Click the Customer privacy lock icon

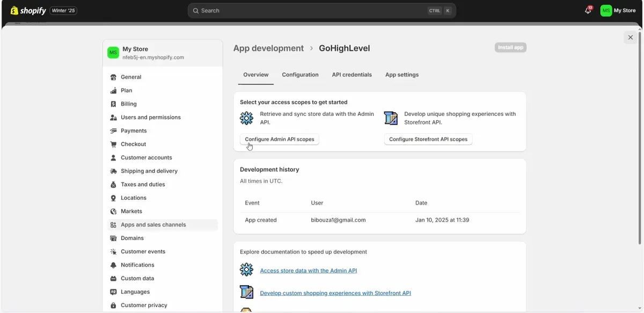click(113, 305)
